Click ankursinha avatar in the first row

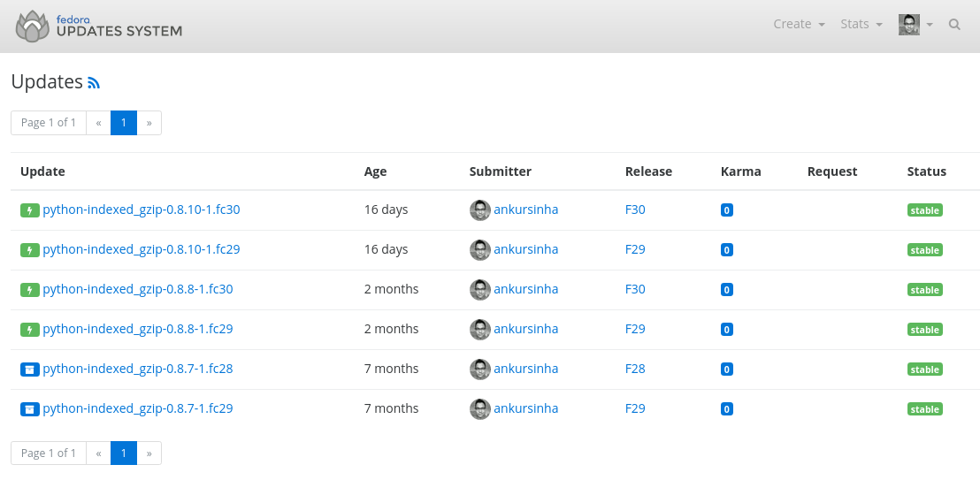point(480,210)
